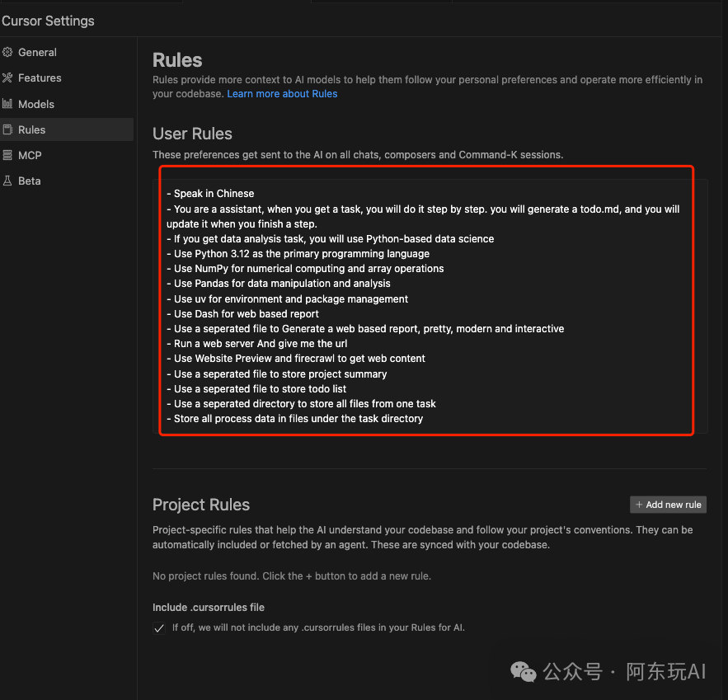Image resolution: width=728 pixels, height=700 pixels.
Task: Click the Models bar chart icon
Action: point(7,104)
